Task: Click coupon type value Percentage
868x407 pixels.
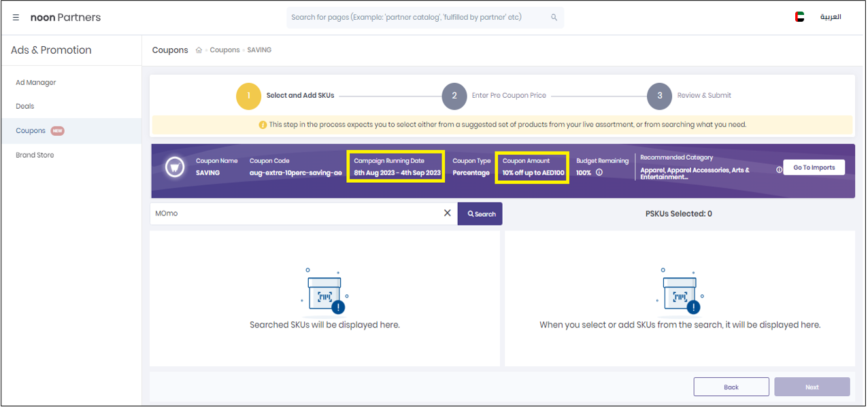Action: 471,173
